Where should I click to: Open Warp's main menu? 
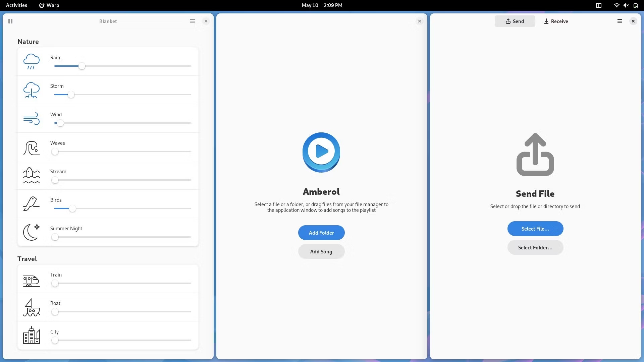pos(620,21)
